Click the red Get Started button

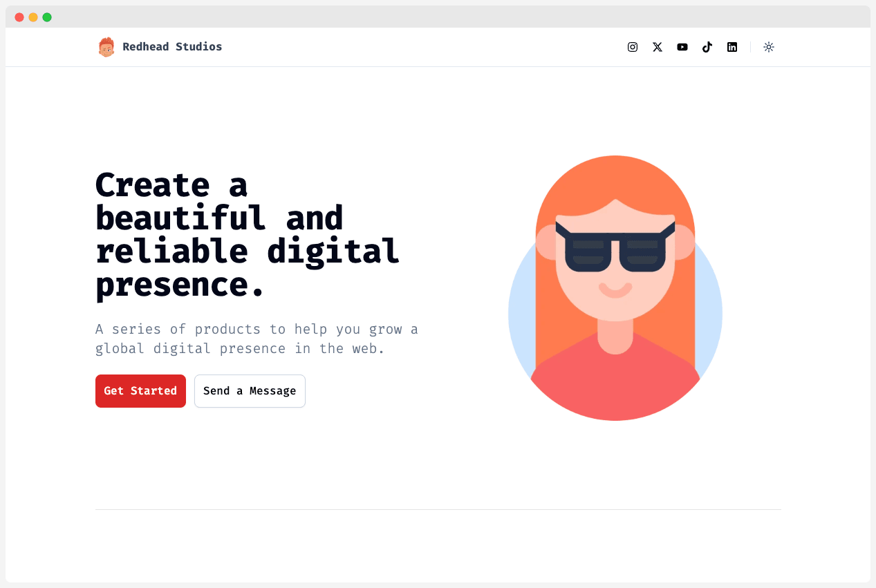(x=140, y=390)
